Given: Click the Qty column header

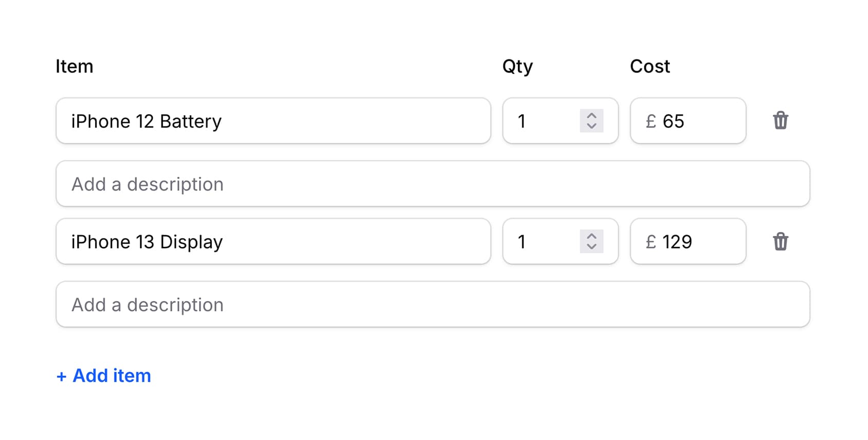Looking at the screenshot, I should [517, 66].
